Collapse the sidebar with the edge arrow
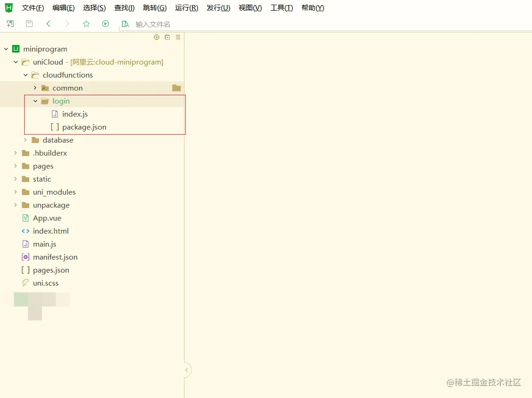Image resolution: width=532 pixels, height=398 pixels. pos(187,370)
